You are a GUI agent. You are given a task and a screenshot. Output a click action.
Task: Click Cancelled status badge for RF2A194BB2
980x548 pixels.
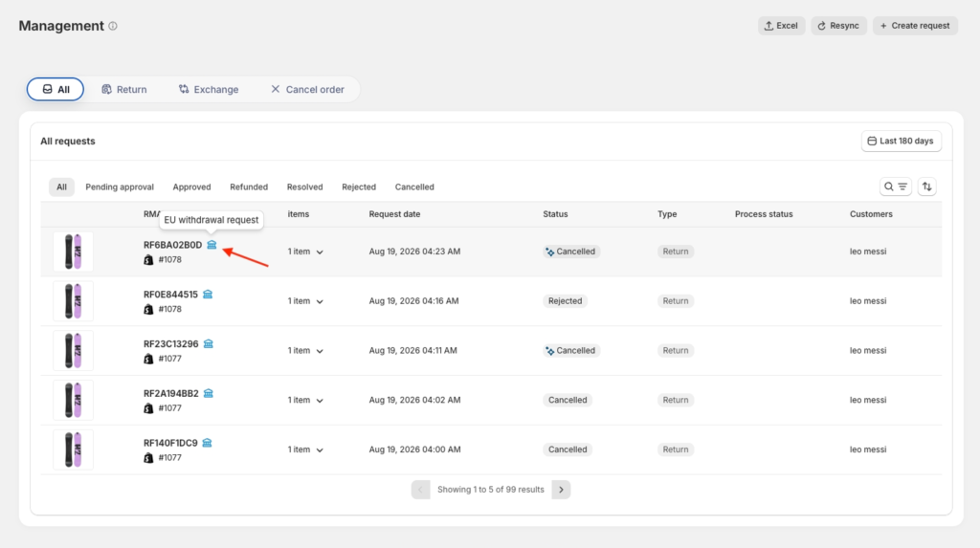pos(568,400)
